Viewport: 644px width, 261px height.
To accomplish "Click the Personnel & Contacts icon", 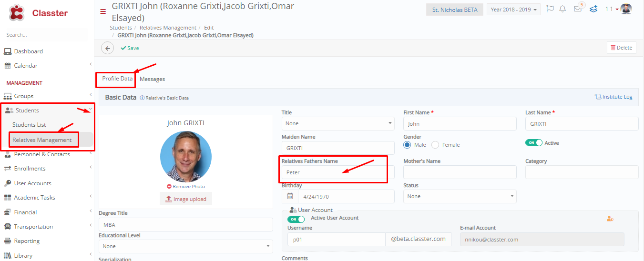I will (8, 154).
